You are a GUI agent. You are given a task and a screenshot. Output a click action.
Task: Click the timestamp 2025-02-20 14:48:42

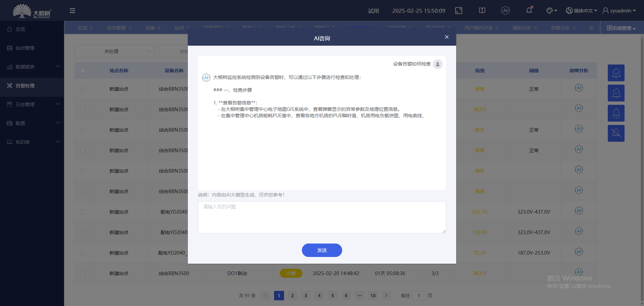tap(336, 273)
